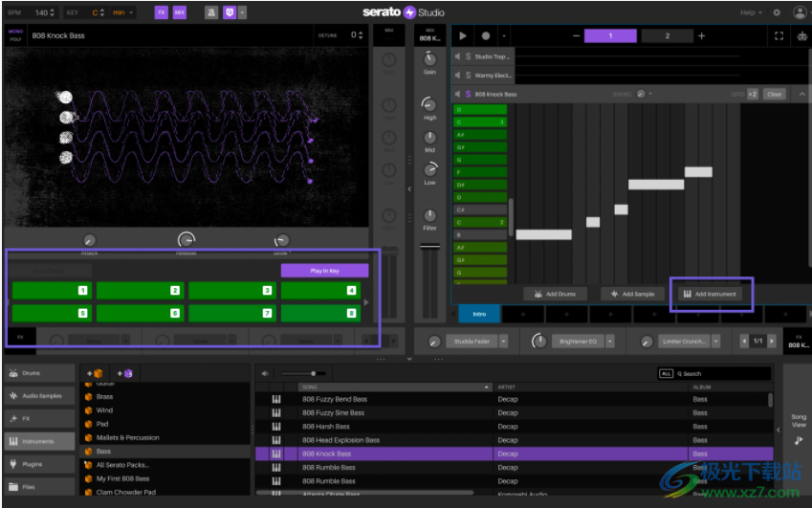Image resolution: width=812 pixels, height=508 pixels.
Task: Toggle solo on 808 Knock Bass deck
Action: click(468, 94)
